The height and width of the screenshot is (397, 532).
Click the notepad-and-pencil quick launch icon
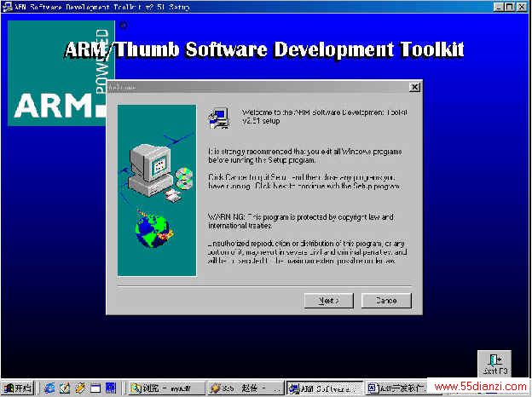[65, 388]
